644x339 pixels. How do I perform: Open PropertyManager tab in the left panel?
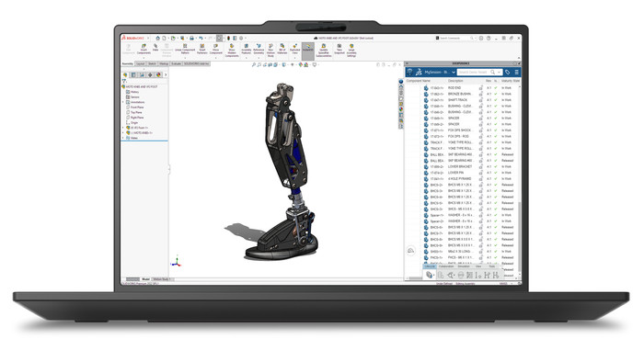click(133, 75)
